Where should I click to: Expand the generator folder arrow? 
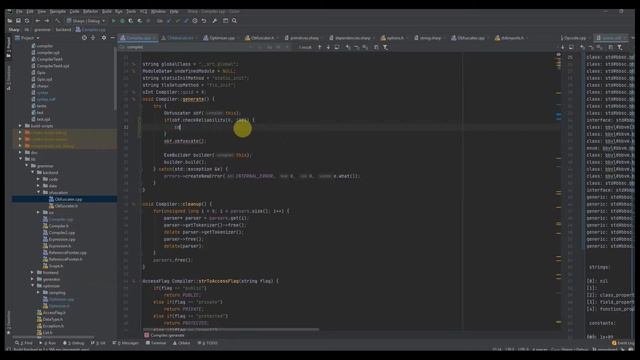click(x=32, y=280)
